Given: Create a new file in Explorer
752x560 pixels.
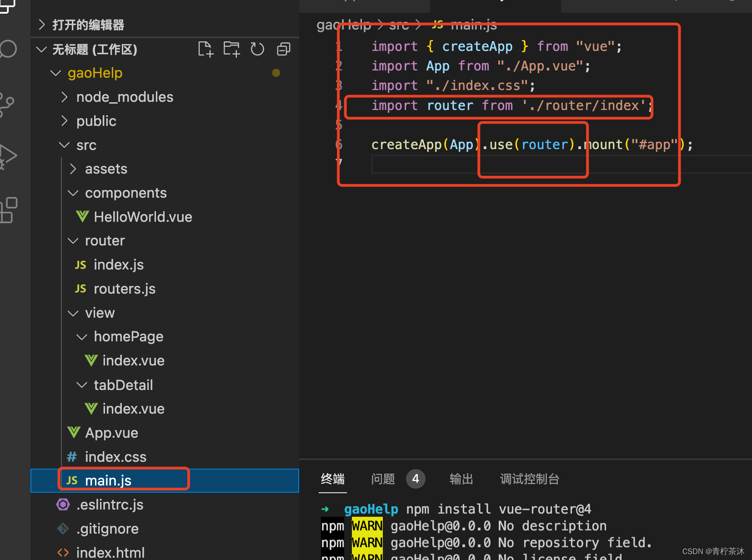Looking at the screenshot, I should (x=206, y=49).
